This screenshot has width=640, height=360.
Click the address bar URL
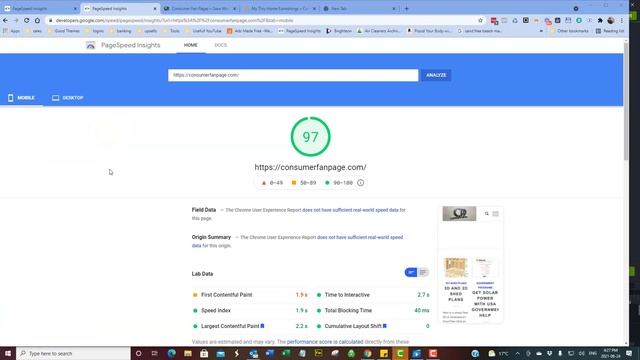[x=174, y=20]
